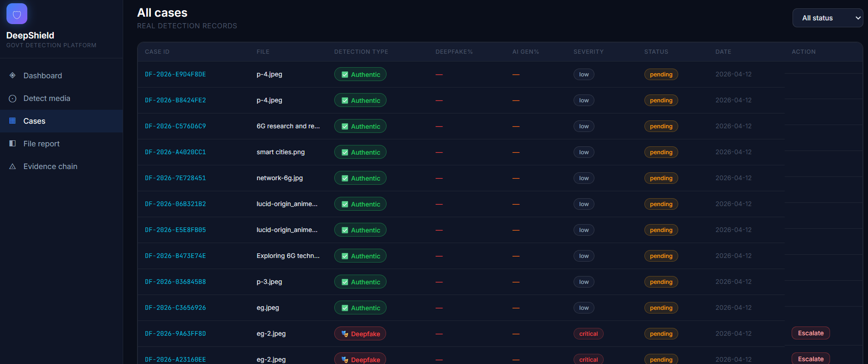Click the Deepfake mask icon for DF-2026-9A63FF8D
The image size is (868, 364).
coord(345,334)
